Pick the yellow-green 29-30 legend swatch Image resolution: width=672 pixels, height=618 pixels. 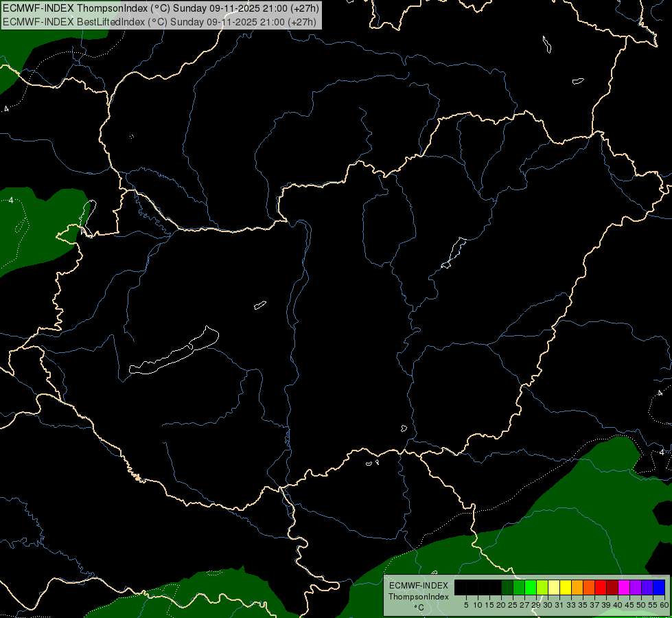(x=542, y=587)
